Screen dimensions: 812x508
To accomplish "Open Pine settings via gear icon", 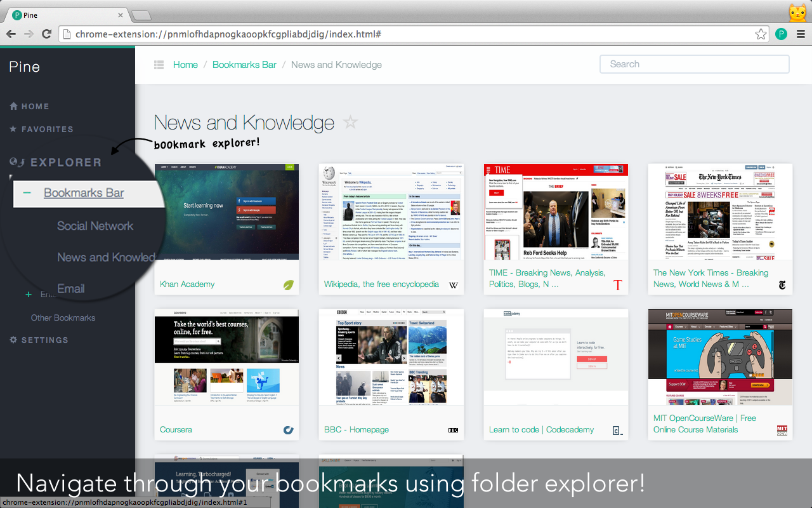I will (x=14, y=340).
